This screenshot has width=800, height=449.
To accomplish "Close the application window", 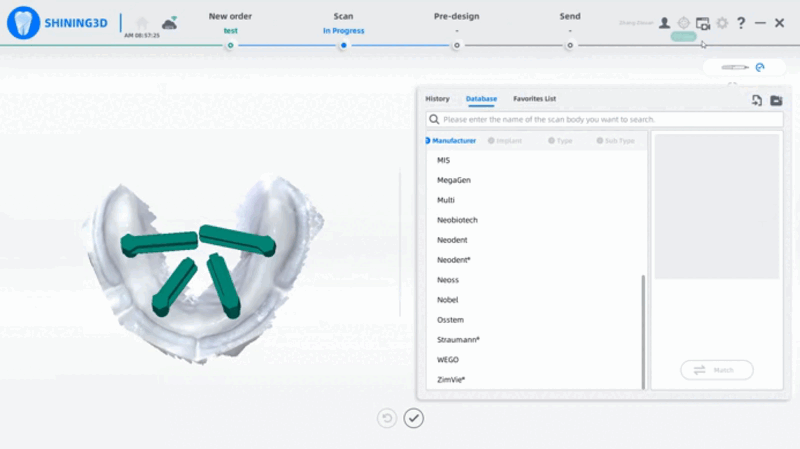I will [x=779, y=23].
